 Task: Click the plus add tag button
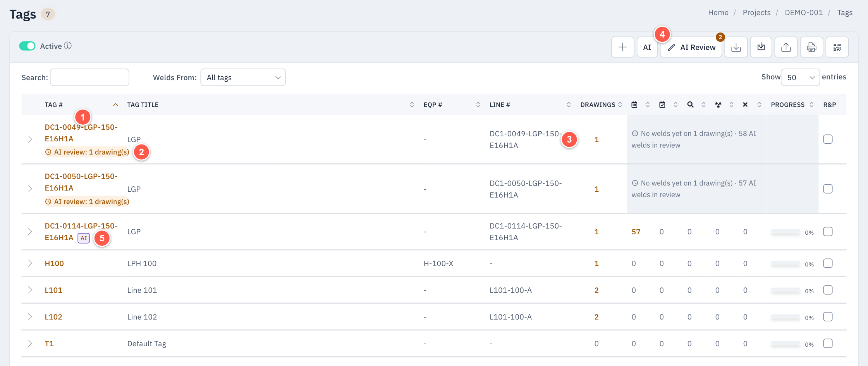622,47
